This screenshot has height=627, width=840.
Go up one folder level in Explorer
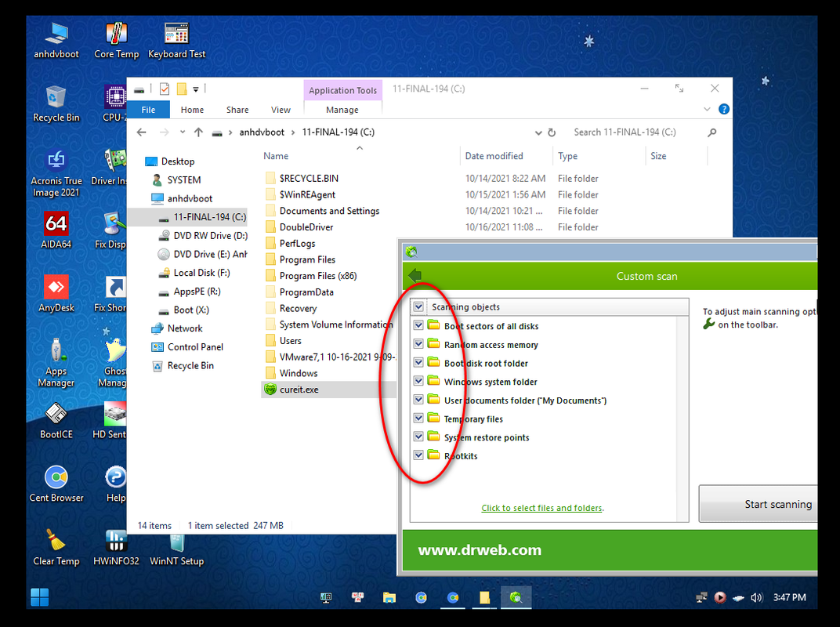[x=199, y=132]
